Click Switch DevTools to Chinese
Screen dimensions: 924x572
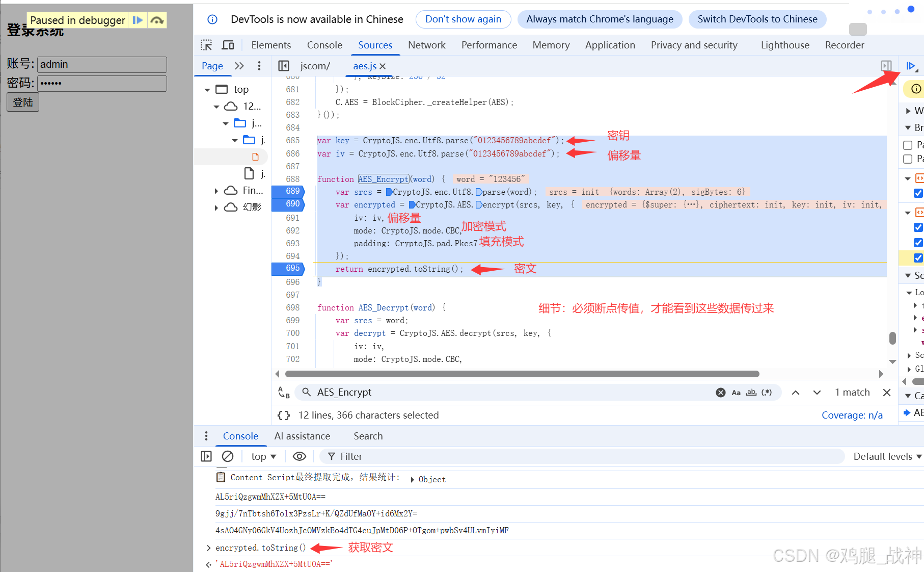point(757,19)
